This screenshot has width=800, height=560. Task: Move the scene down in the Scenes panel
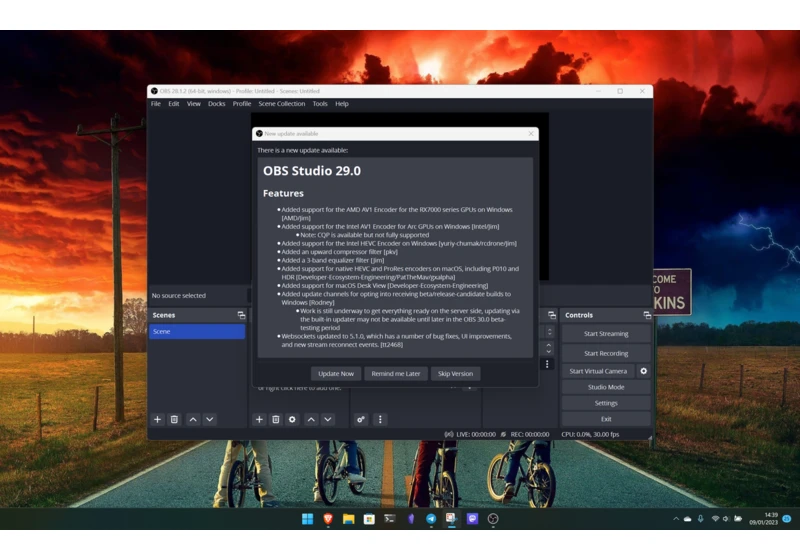coord(210,419)
